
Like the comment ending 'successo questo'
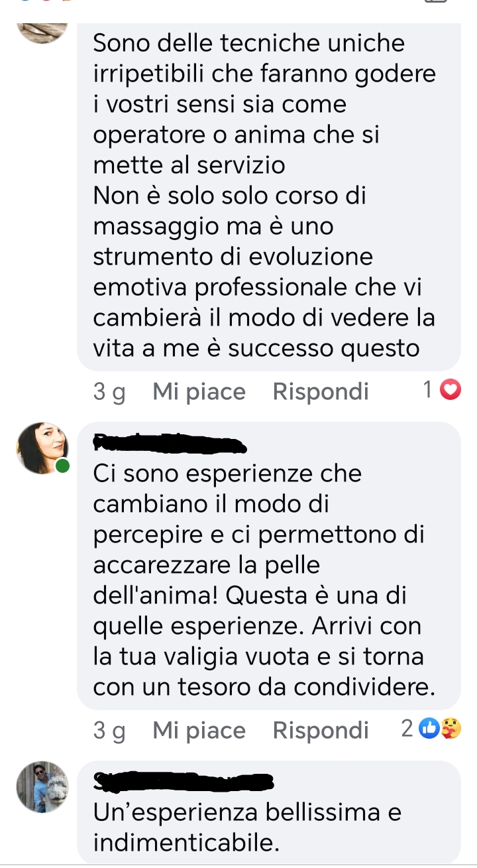pos(199,392)
